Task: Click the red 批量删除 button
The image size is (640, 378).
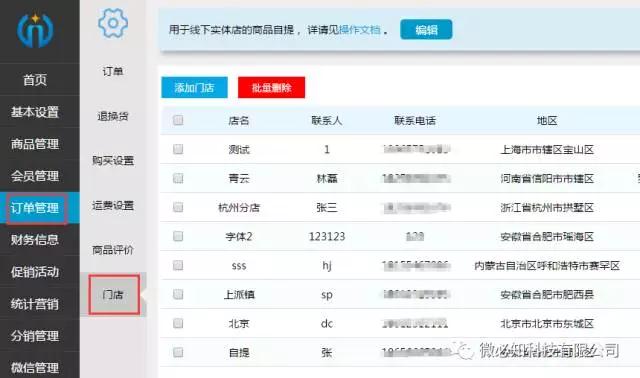Action: (271, 87)
